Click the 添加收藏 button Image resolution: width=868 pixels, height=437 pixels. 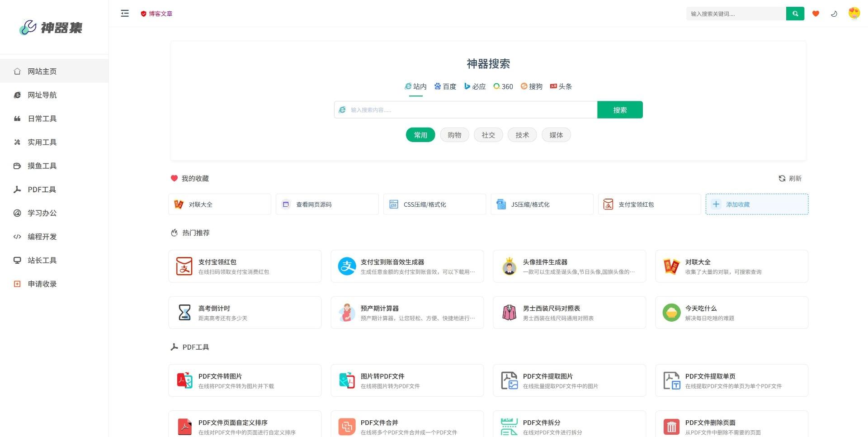click(x=756, y=204)
